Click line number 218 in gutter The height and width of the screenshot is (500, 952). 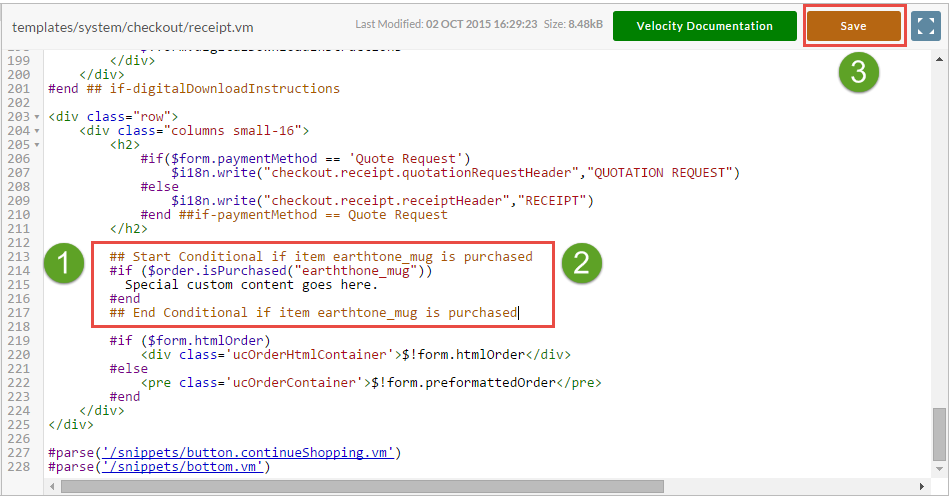coord(18,326)
